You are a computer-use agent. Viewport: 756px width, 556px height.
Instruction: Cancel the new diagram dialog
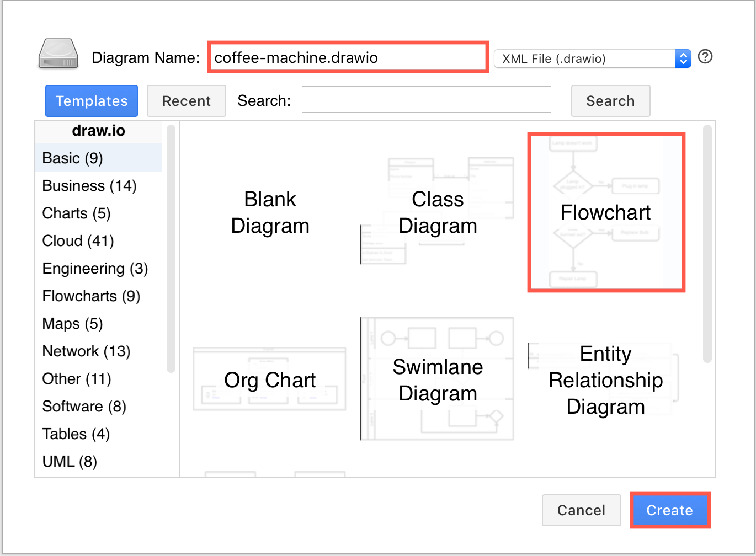coord(581,510)
